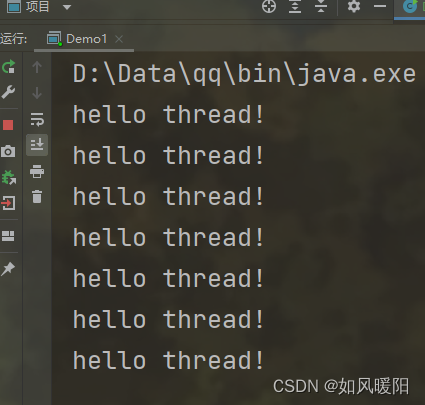425x405 pixels.
Task: Attach debugger via the bug icon
Action: (9, 177)
